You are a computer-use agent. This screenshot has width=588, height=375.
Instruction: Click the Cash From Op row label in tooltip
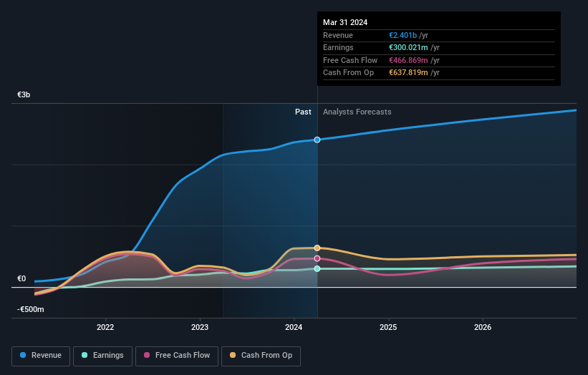pyautogui.click(x=348, y=73)
